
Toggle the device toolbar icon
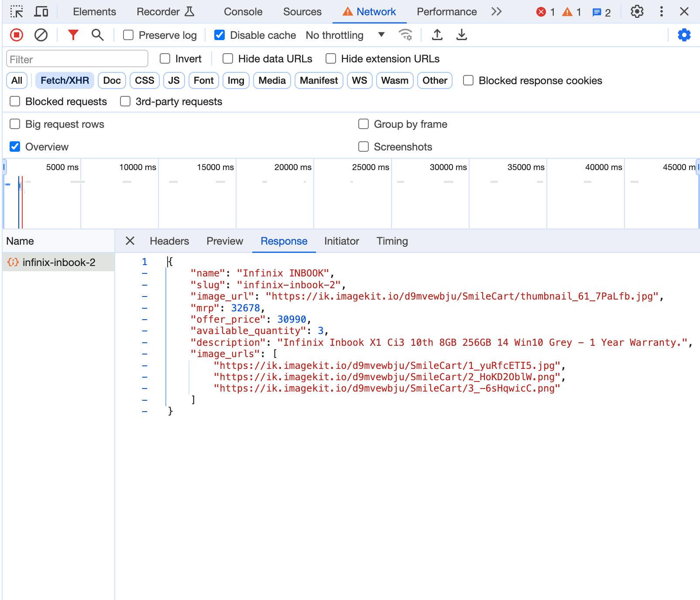[x=41, y=12]
